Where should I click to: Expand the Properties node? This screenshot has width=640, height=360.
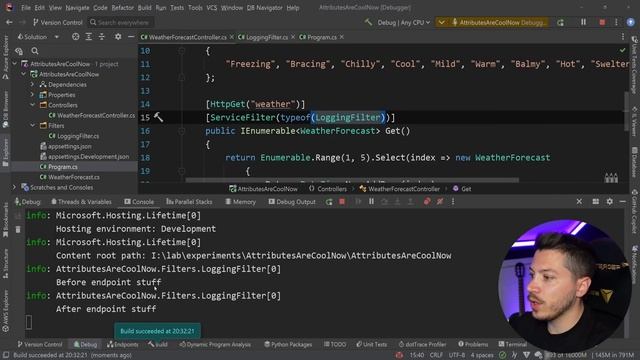click(33, 95)
